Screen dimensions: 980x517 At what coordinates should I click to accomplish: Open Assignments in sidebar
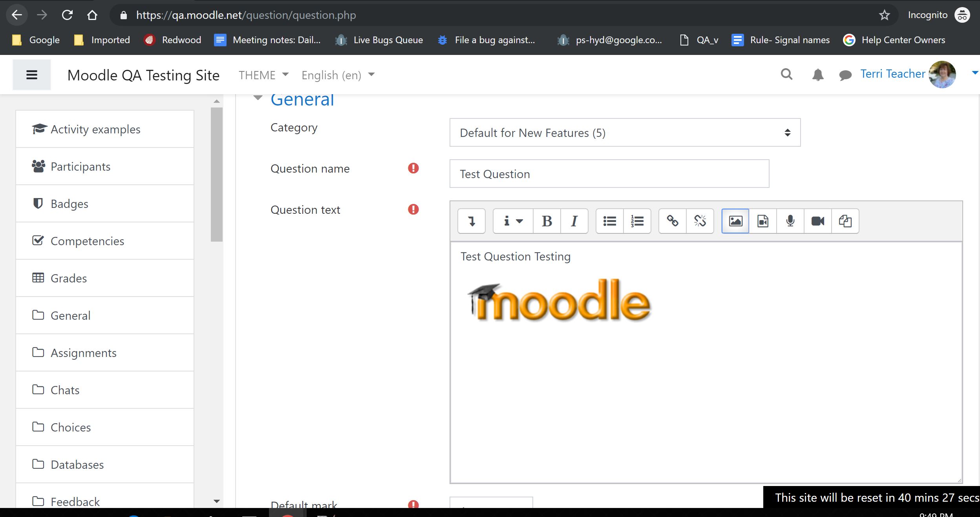[x=105, y=353]
